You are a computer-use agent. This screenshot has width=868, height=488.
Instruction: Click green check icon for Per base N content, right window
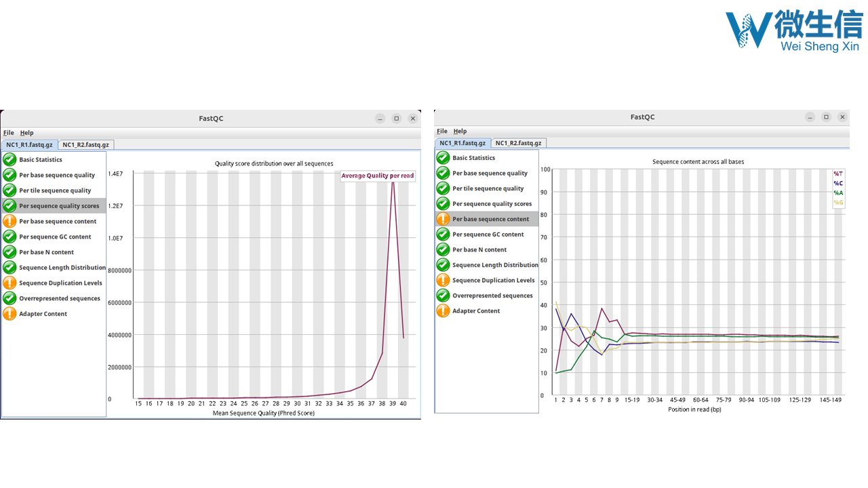(x=443, y=249)
